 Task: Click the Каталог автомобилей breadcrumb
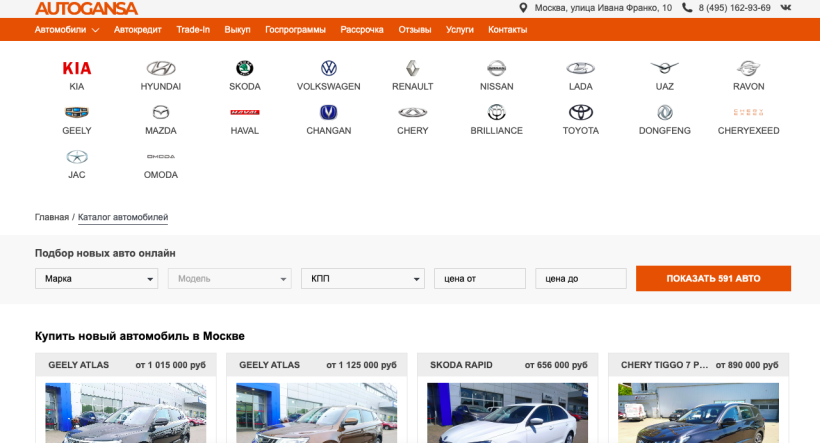click(x=123, y=217)
